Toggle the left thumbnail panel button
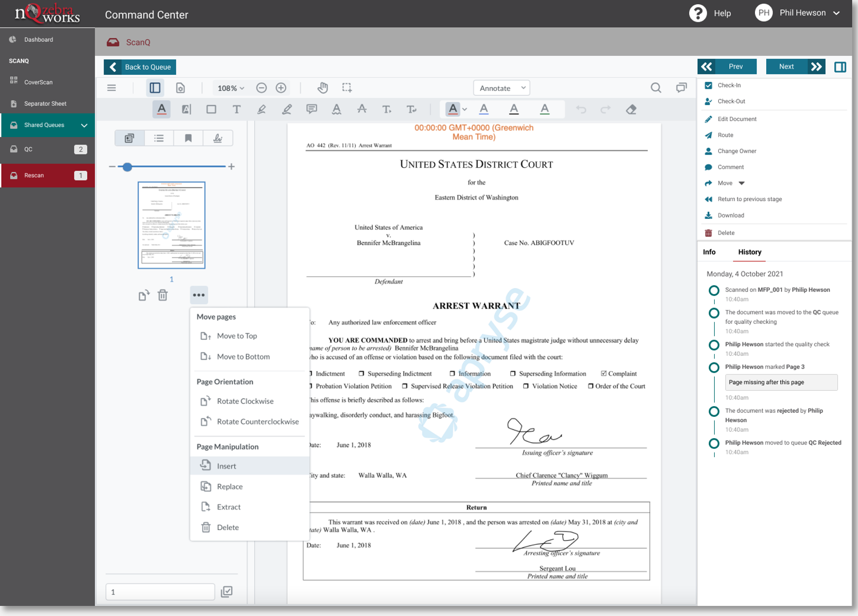858x616 pixels. tap(155, 88)
